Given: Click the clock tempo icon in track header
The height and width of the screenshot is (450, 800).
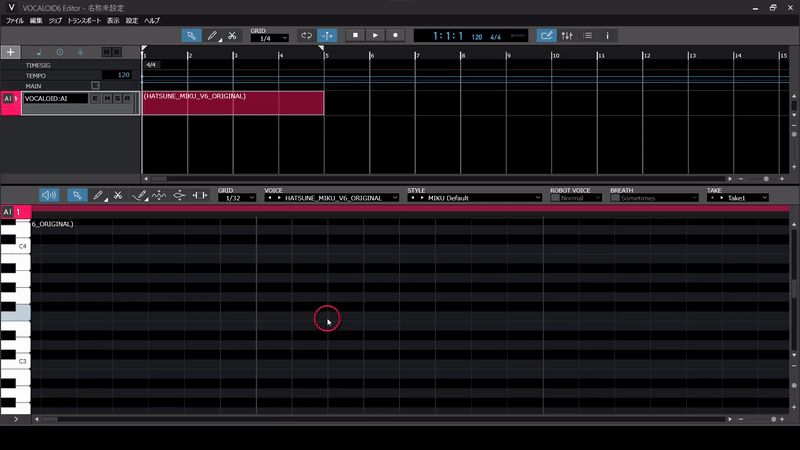Looking at the screenshot, I should point(60,52).
